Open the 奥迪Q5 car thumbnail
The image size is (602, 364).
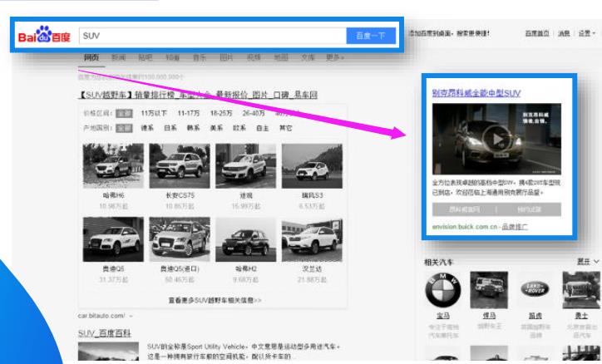tap(113, 239)
